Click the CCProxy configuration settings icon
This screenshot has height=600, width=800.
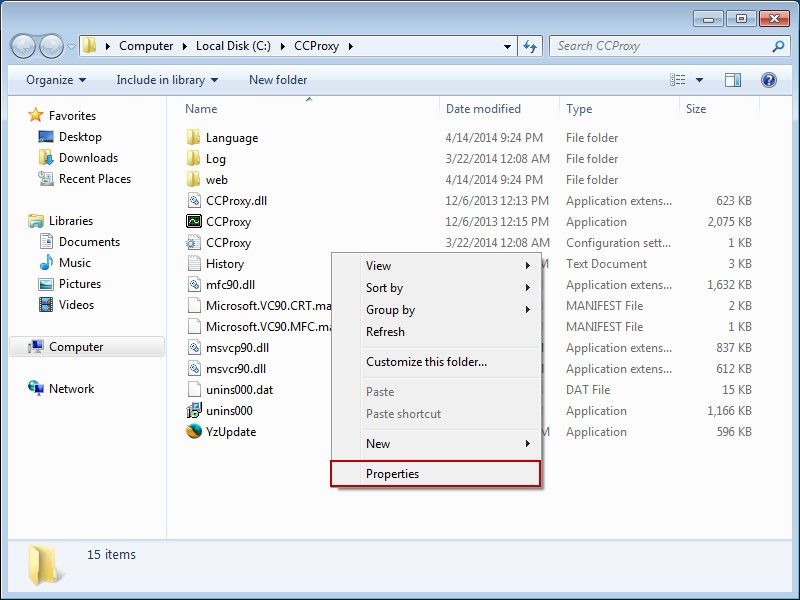(x=194, y=242)
